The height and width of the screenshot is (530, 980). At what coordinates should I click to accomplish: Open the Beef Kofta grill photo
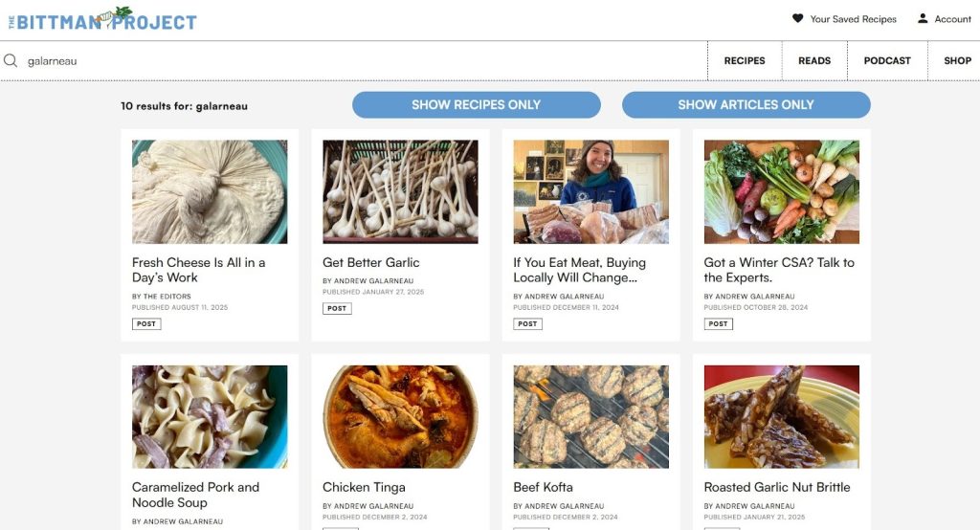pyautogui.click(x=590, y=416)
